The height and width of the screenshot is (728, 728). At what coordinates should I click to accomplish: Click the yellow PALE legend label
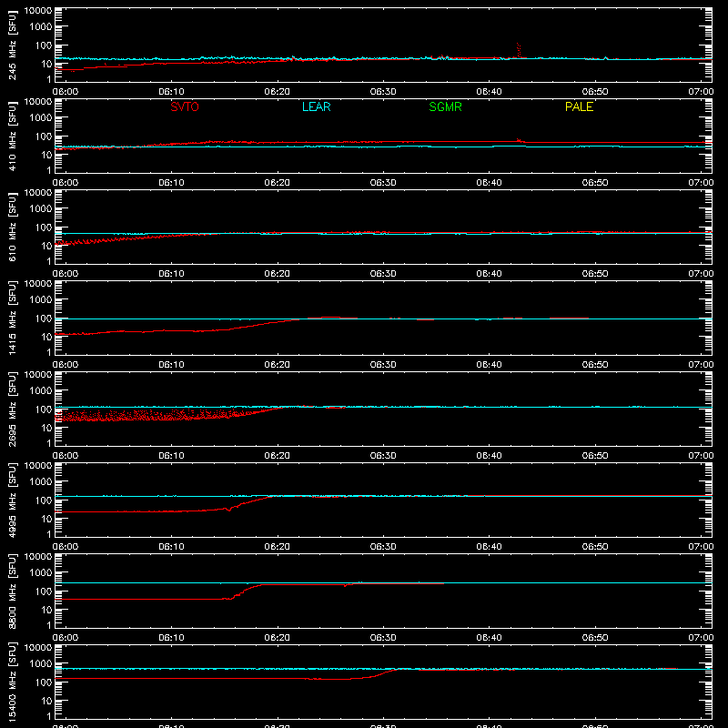tap(579, 106)
